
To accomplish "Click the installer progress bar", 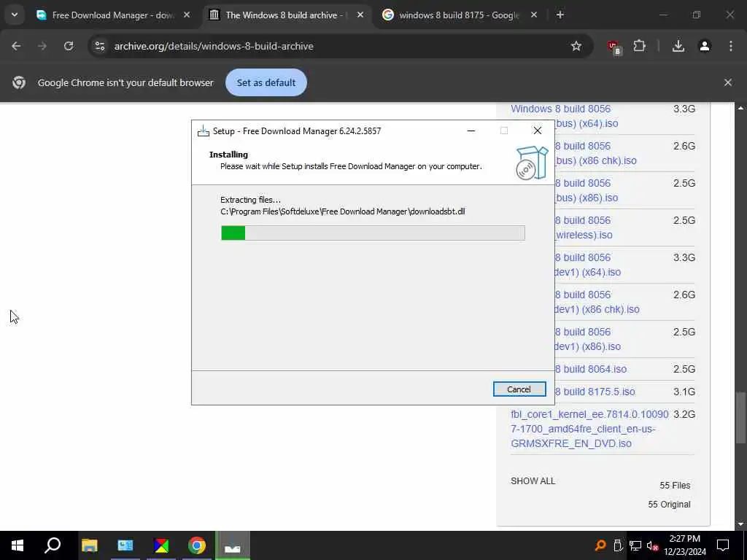I will point(373,233).
